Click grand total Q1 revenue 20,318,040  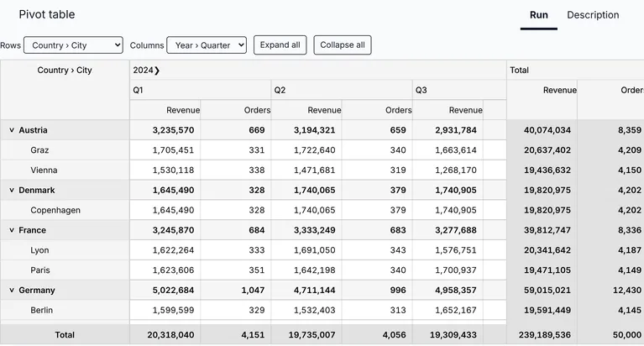point(165,334)
